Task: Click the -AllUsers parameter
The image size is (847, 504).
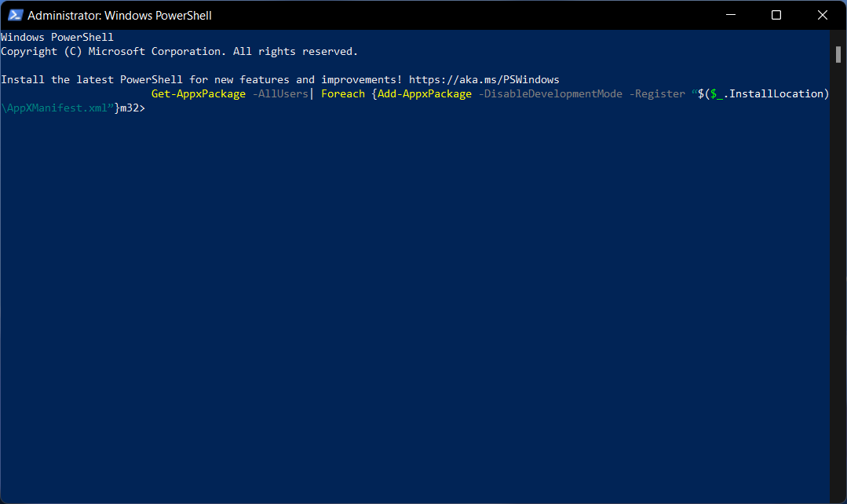Action: pyautogui.click(x=280, y=94)
